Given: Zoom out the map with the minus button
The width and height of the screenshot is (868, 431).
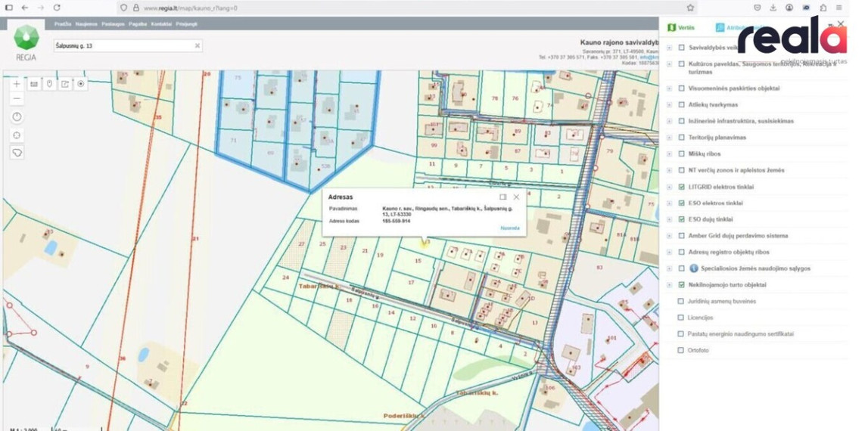Looking at the screenshot, I should [17, 99].
